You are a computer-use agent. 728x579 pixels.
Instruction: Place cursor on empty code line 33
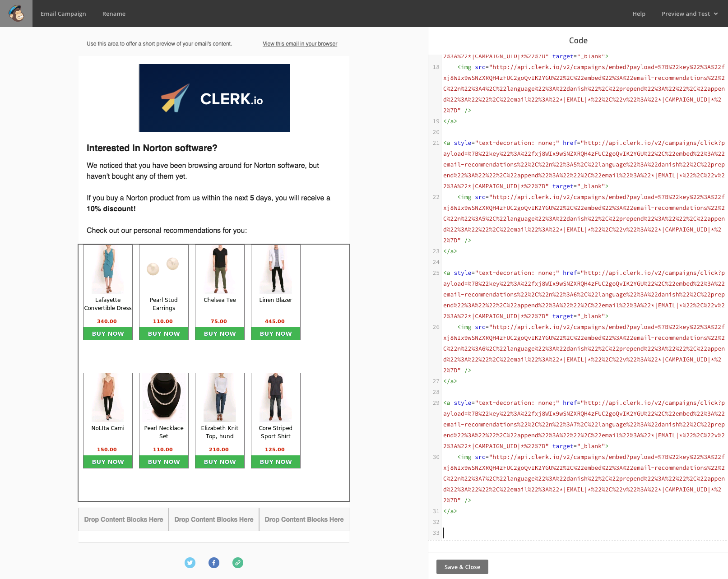[x=542, y=533]
